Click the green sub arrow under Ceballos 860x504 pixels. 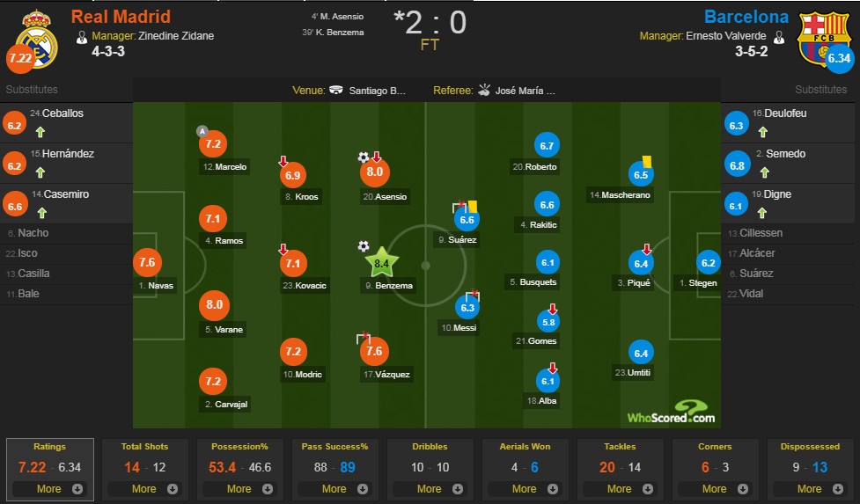tap(40, 133)
